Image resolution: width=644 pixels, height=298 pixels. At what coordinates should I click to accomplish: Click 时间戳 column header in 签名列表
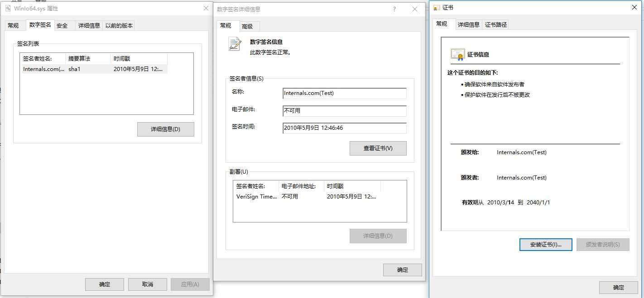[139, 59]
